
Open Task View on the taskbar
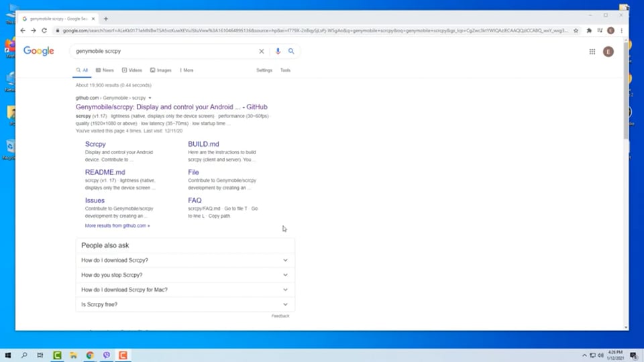(40, 355)
